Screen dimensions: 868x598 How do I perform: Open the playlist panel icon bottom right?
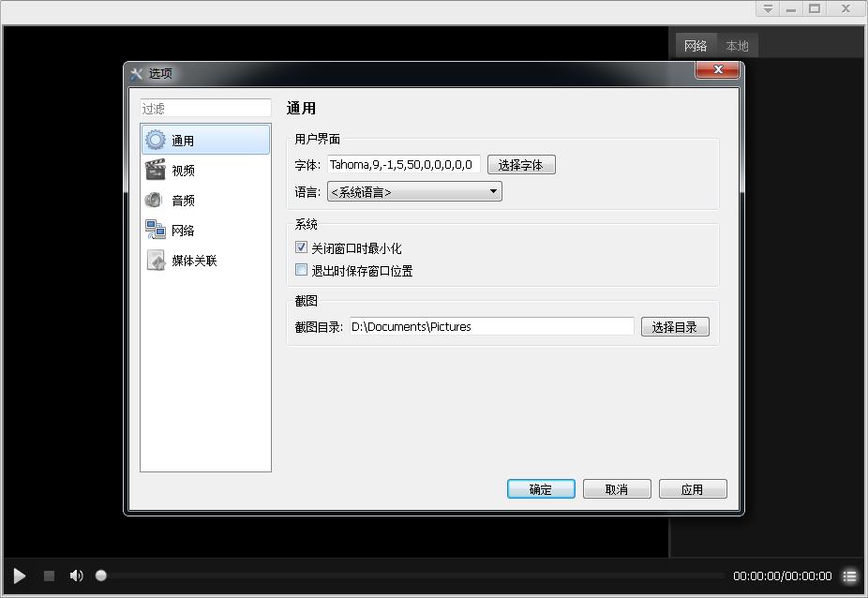click(850, 576)
